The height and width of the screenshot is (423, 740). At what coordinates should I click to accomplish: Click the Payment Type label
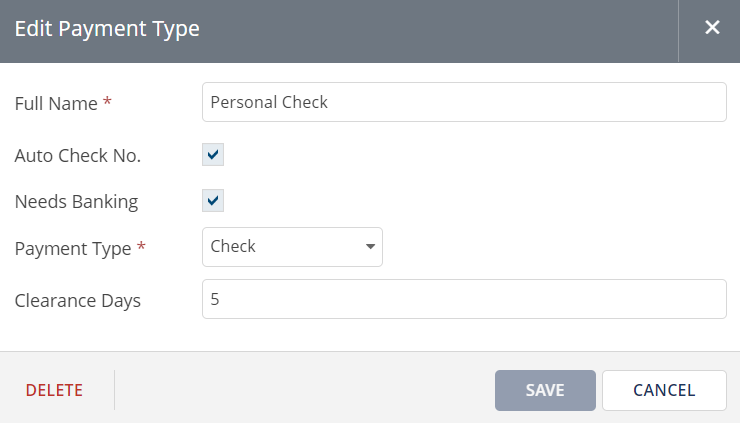point(73,248)
